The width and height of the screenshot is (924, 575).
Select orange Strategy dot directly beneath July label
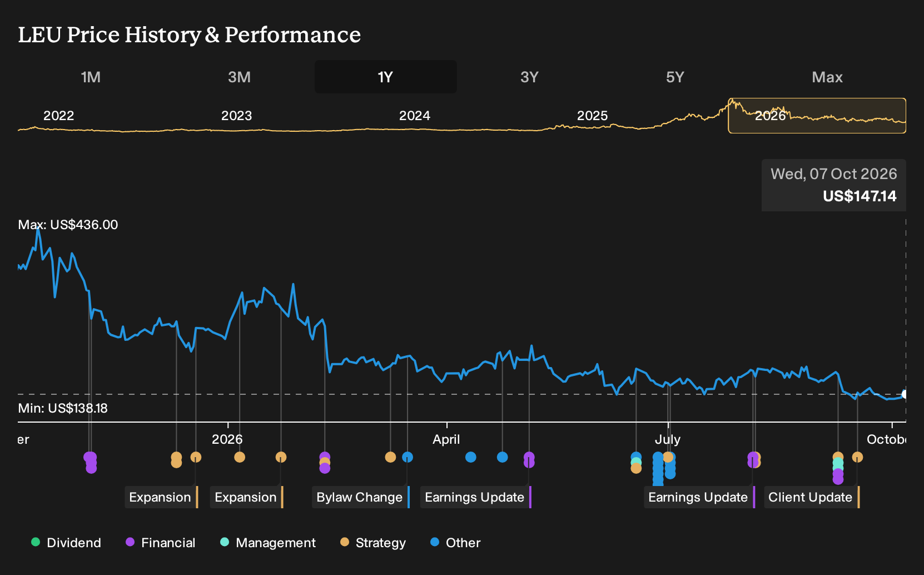click(668, 457)
